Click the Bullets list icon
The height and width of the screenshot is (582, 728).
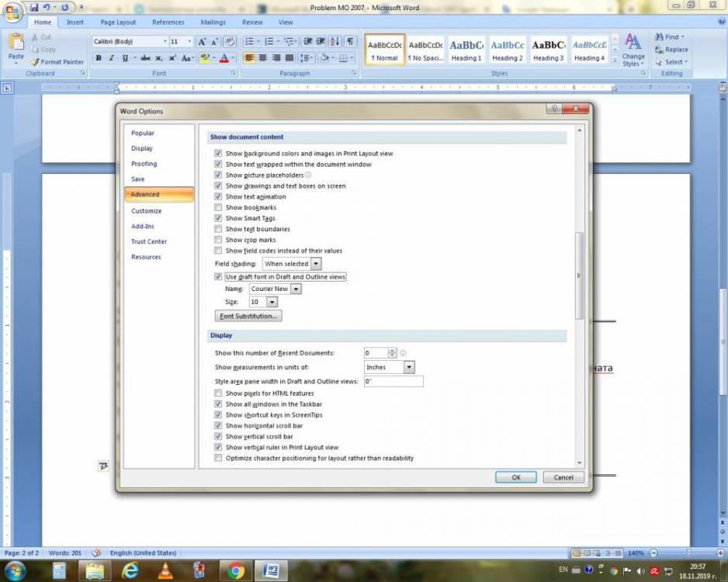[249, 42]
